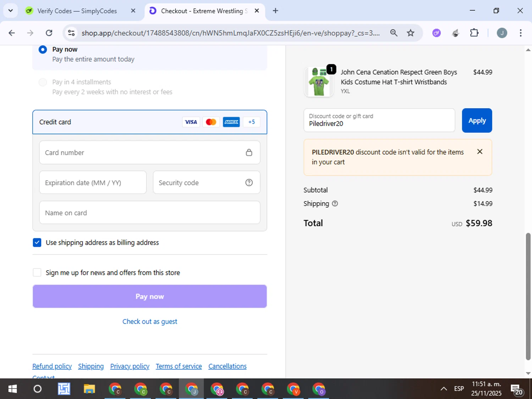This screenshot has width=532, height=399.
Task: Switch to the Verify Codes — SimplyCodes tab
Action: click(77, 11)
